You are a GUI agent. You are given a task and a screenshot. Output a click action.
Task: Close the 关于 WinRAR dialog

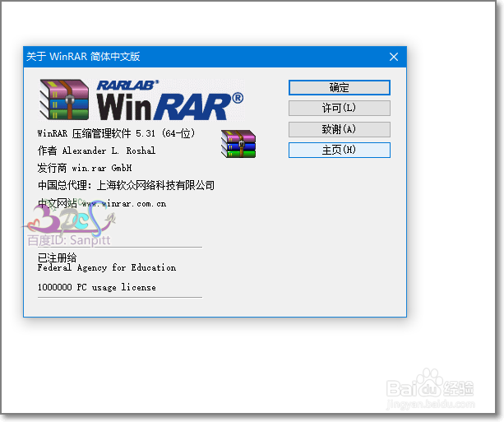(394, 57)
